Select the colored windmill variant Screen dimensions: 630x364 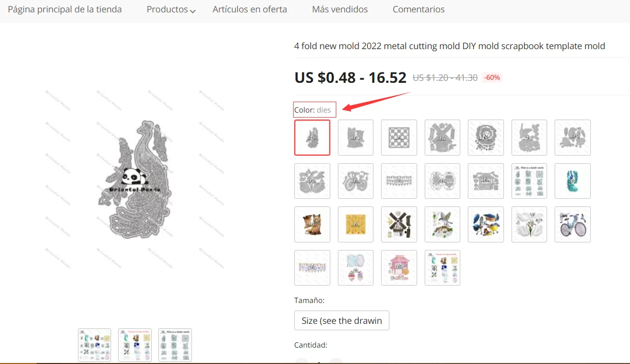point(399,224)
